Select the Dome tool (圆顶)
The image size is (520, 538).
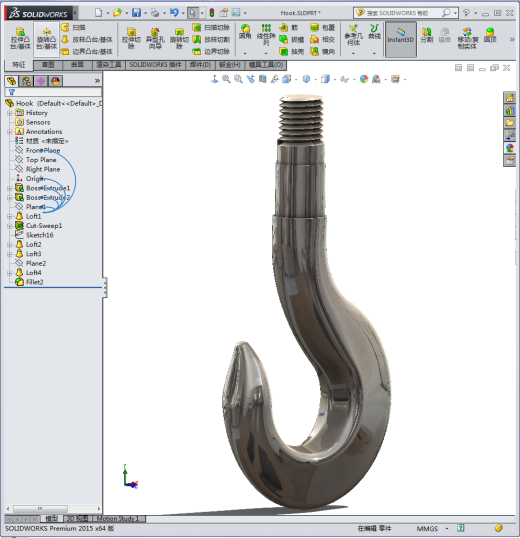pyautogui.click(x=490, y=35)
